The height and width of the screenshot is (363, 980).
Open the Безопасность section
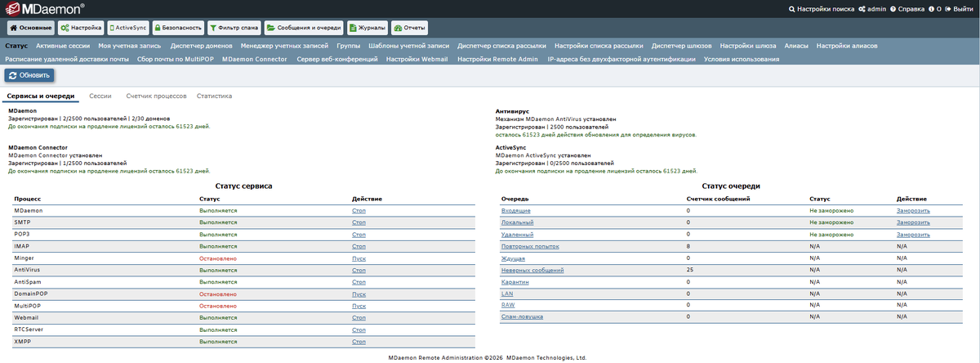177,27
